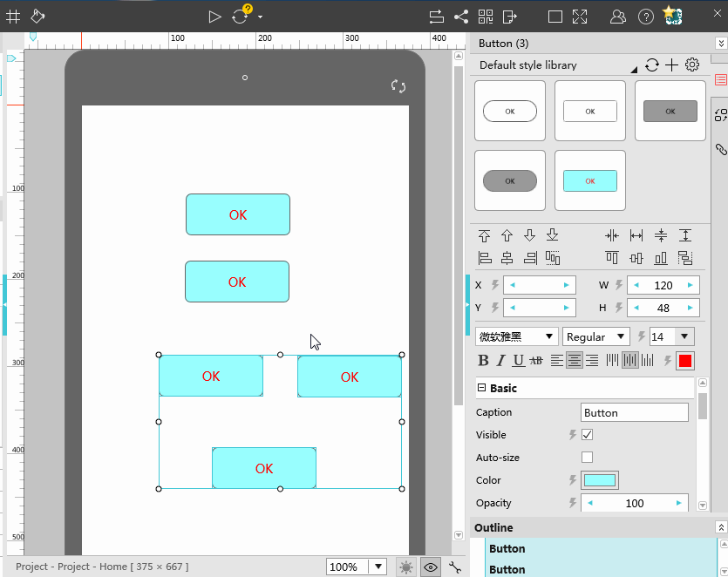
Task: Send selection to back icon
Action: (x=552, y=235)
